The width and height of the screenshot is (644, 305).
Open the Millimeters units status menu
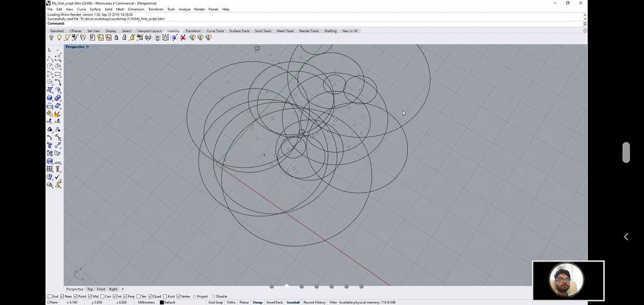pyautogui.click(x=147, y=302)
